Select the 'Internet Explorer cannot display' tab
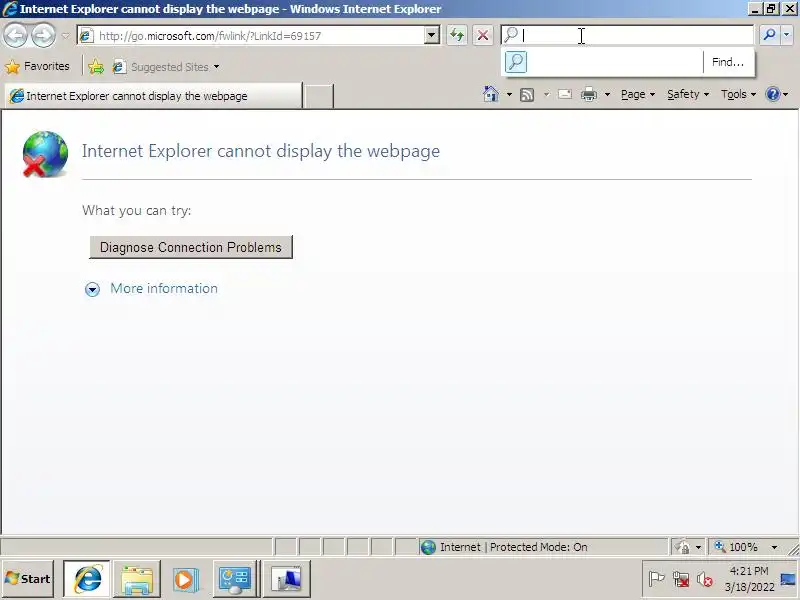Viewport: 800px width, 600px height. (153, 96)
